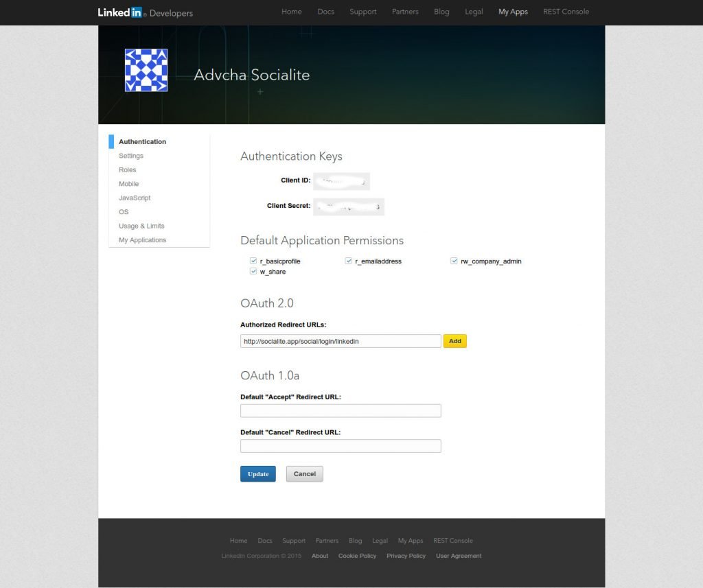The image size is (703, 588).
Task: Enable the r_basicprofile permission
Action: pyautogui.click(x=253, y=261)
